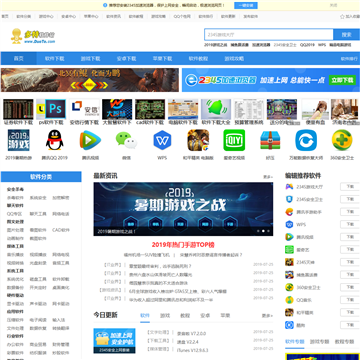This screenshot has height=360, width=360.
Task: Open the iQIYI green icon
Action: (234, 140)
